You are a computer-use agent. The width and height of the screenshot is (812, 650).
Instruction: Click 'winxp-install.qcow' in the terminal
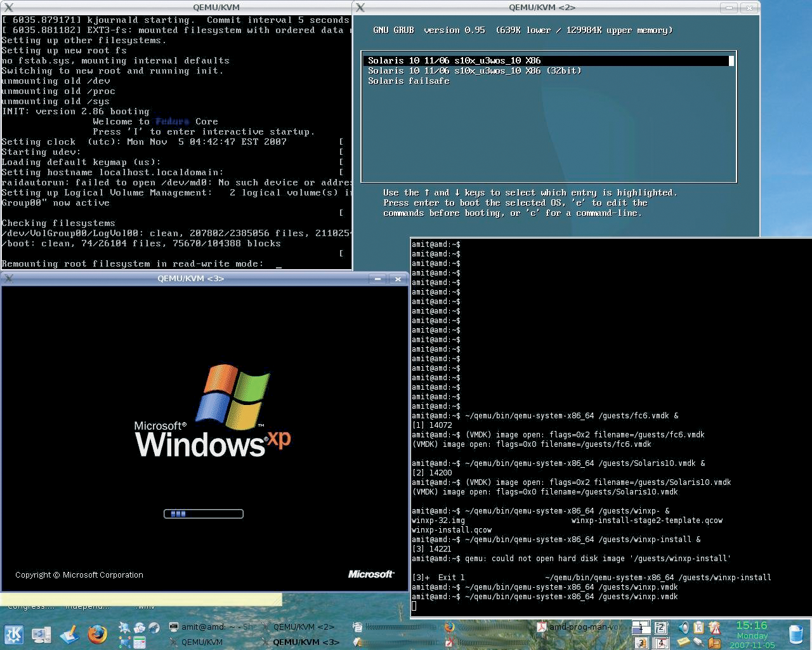(x=452, y=530)
